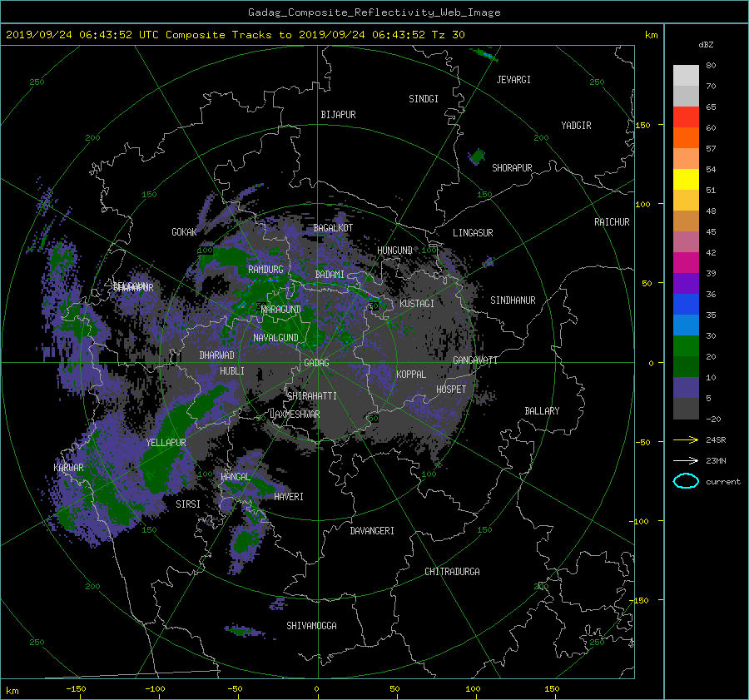Click the BADAMI city label
This screenshot has height=700, width=749.
(330, 275)
